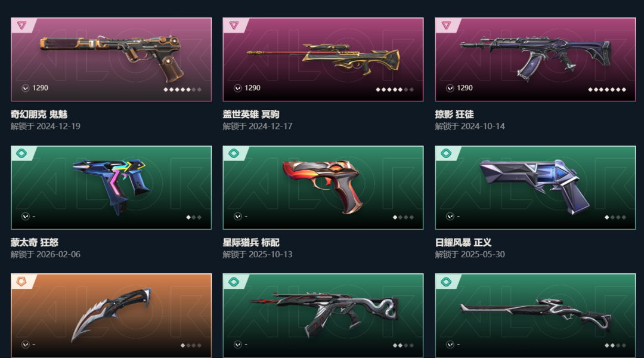Click upgrade level dots on 掠影 狂徒 card
The width and height of the screenshot is (644, 358).
pos(607,89)
